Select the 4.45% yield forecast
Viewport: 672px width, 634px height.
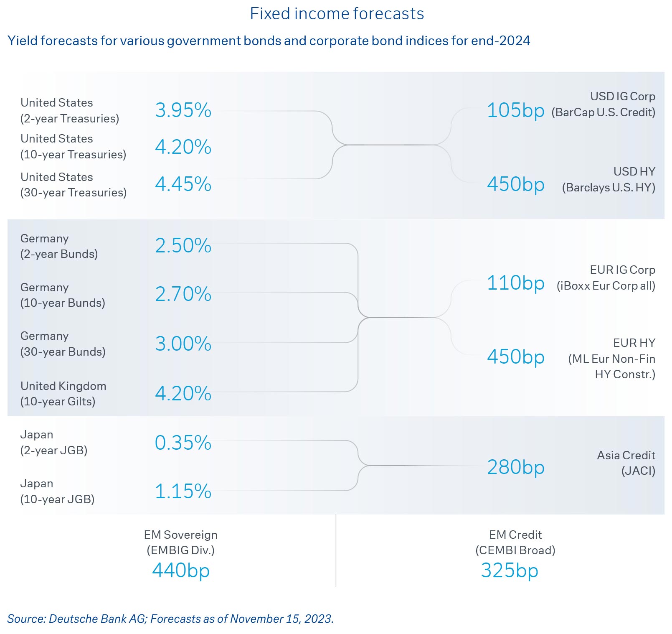tap(183, 184)
